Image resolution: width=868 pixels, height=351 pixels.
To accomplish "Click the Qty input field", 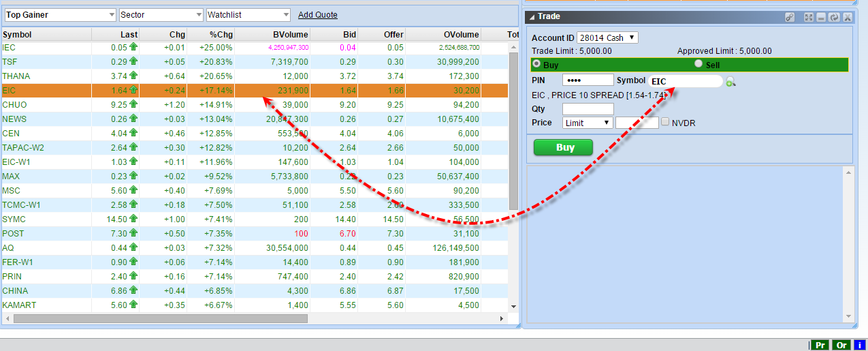I will point(588,109).
